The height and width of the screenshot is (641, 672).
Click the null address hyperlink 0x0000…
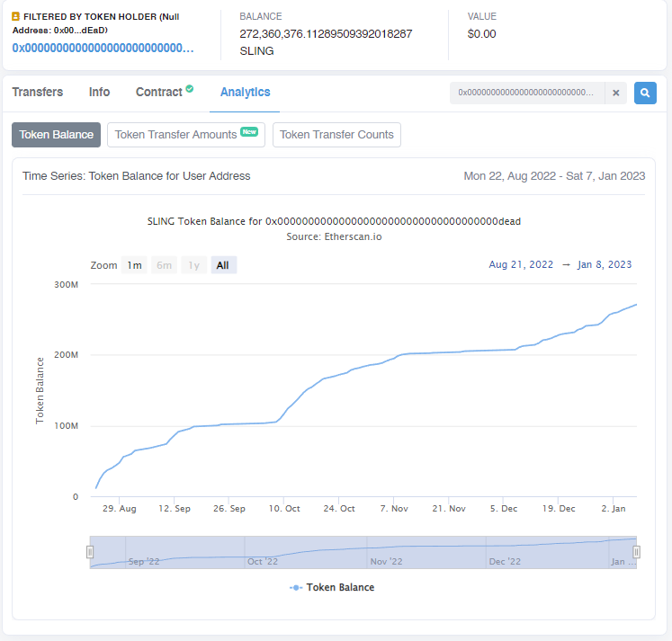pos(103,48)
